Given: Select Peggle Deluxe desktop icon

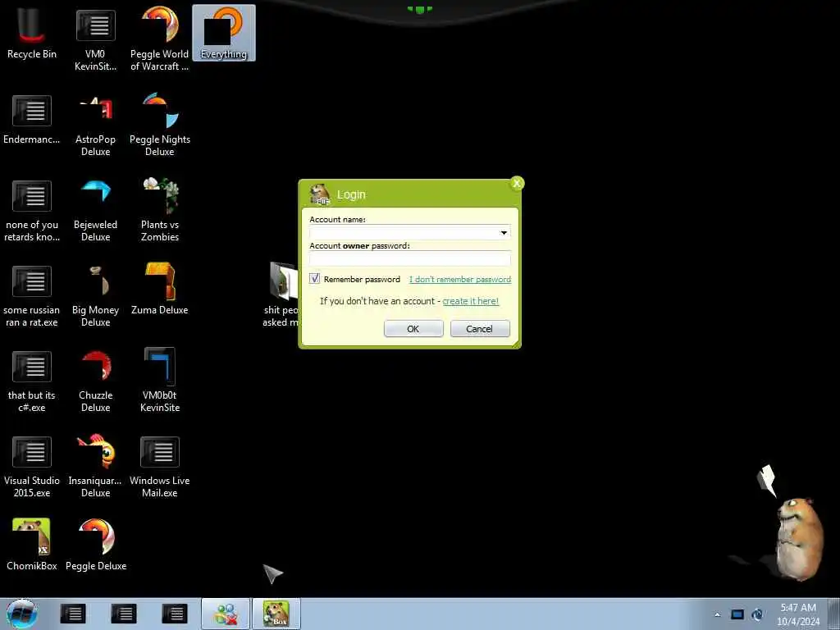Looking at the screenshot, I should tap(96, 545).
